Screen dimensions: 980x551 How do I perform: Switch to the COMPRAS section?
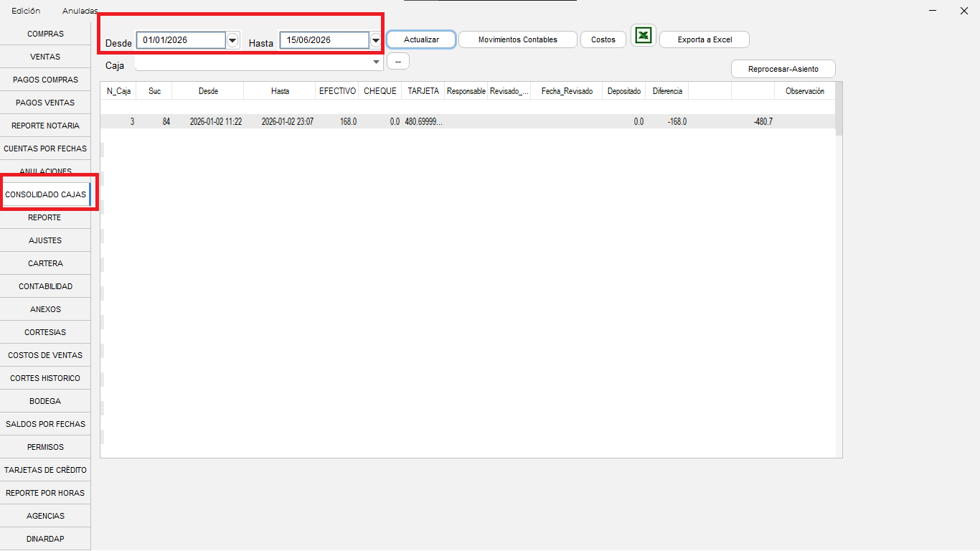pos(45,34)
